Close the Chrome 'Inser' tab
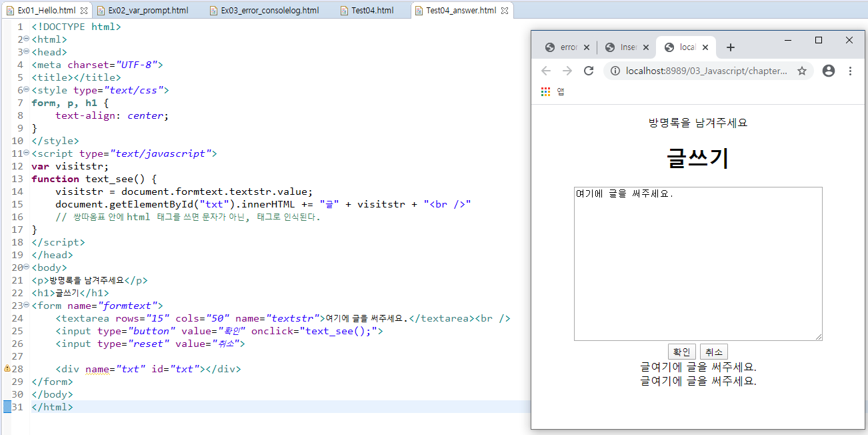 click(x=647, y=47)
